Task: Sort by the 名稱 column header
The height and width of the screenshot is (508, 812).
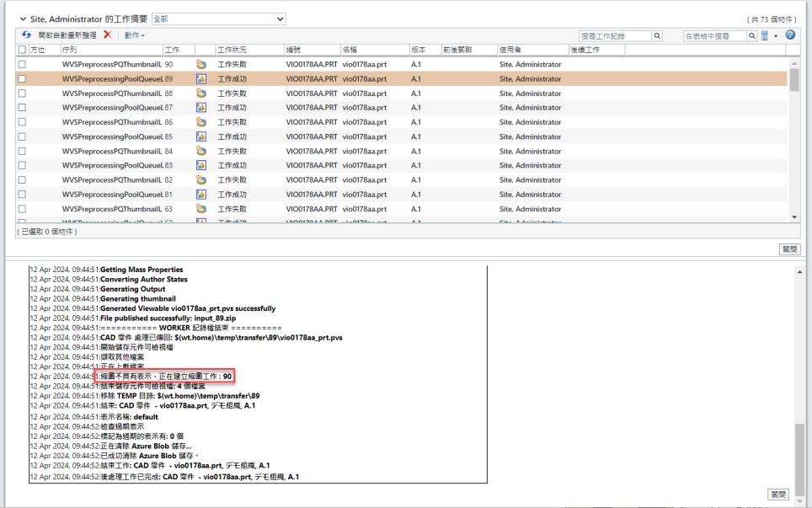Action: coord(350,50)
